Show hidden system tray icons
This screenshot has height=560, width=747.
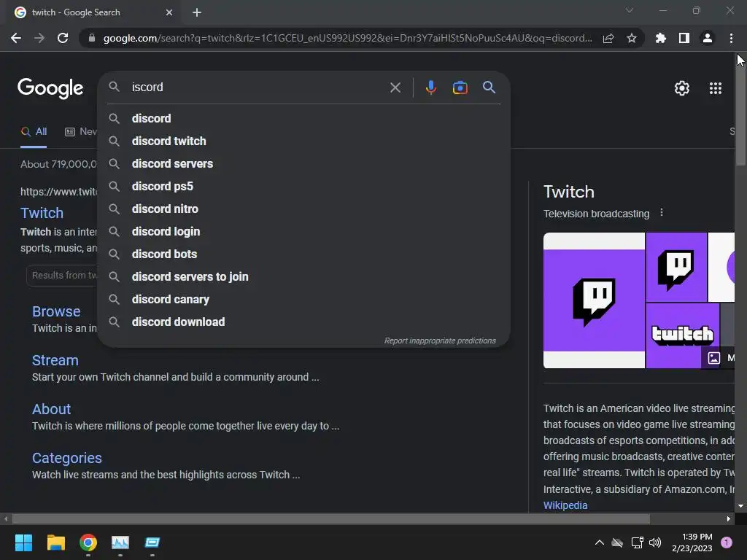(x=600, y=542)
